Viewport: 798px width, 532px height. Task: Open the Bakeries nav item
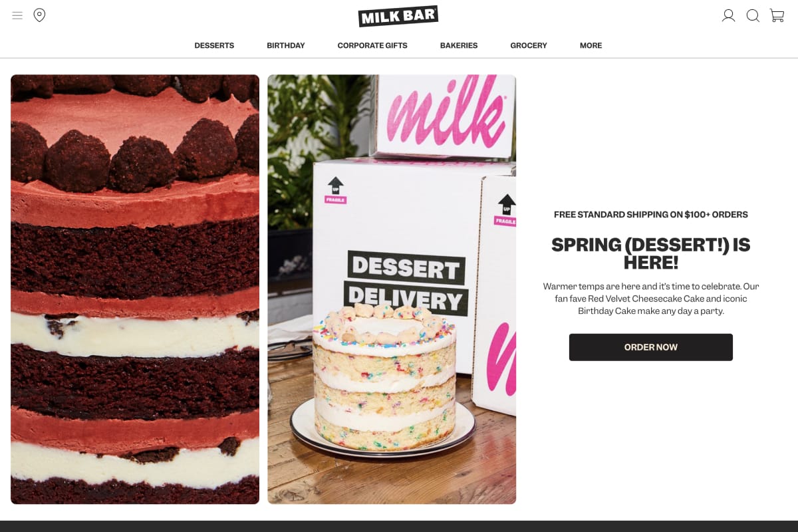coord(459,46)
